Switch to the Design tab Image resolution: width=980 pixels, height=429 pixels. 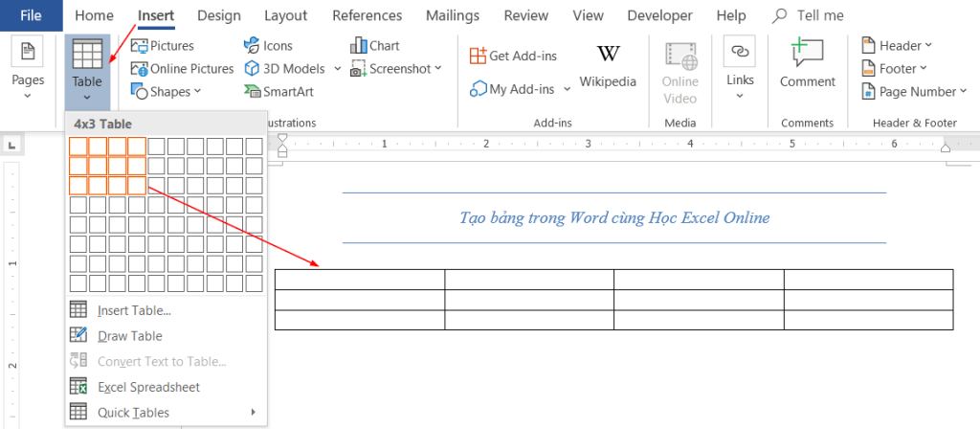click(219, 15)
